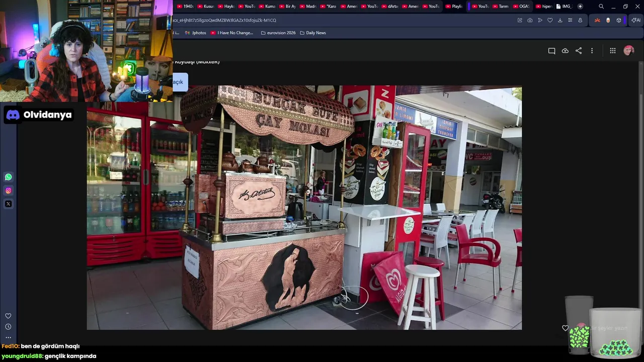The image size is (644, 362).
Task: Click the 'bir şeyler yazın' message field
Action: pyautogui.click(x=609, y=328)
